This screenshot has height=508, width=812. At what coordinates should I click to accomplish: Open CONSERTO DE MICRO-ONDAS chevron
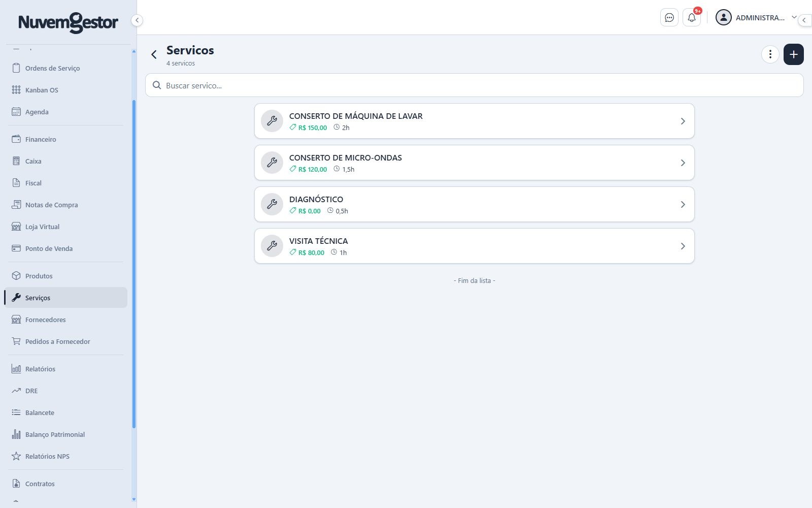point(683,163)
